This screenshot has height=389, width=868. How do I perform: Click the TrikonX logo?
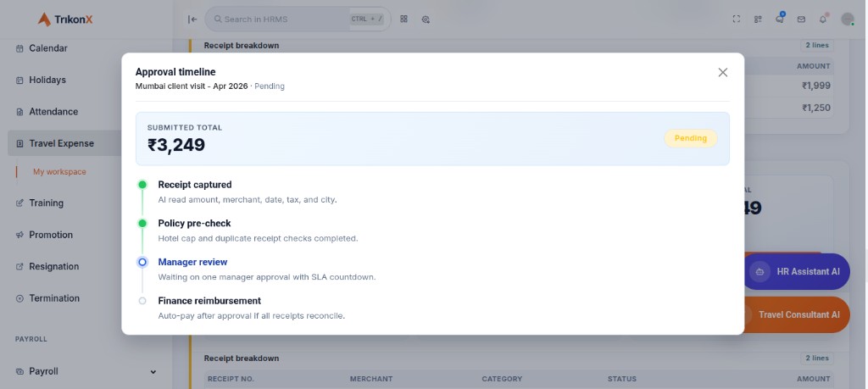coord(64,19)
